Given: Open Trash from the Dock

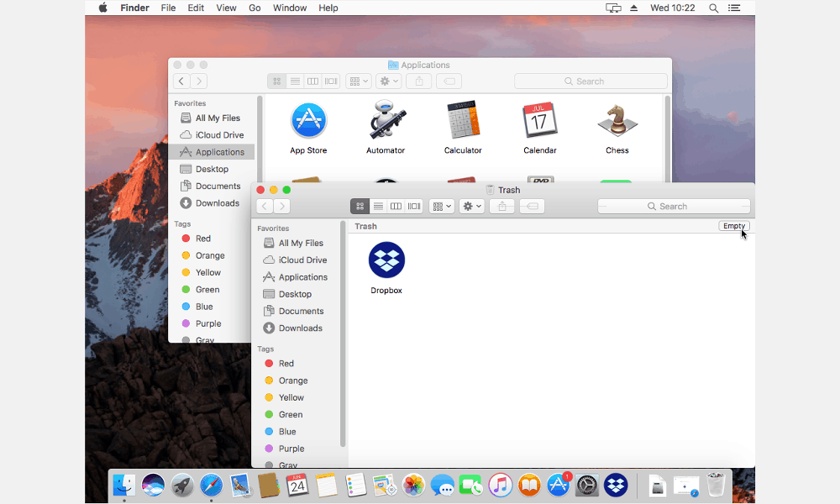Looking at the screenshot, I should pos(716,485).
